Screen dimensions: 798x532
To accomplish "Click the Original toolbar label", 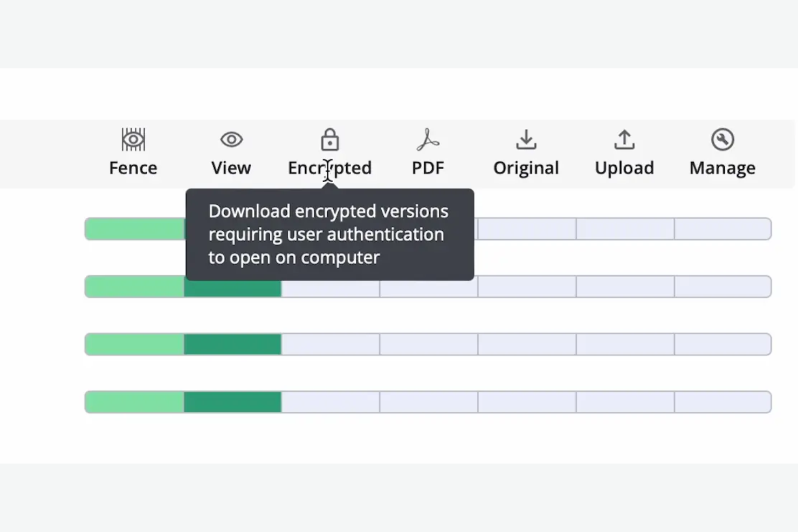I will 526,168.
